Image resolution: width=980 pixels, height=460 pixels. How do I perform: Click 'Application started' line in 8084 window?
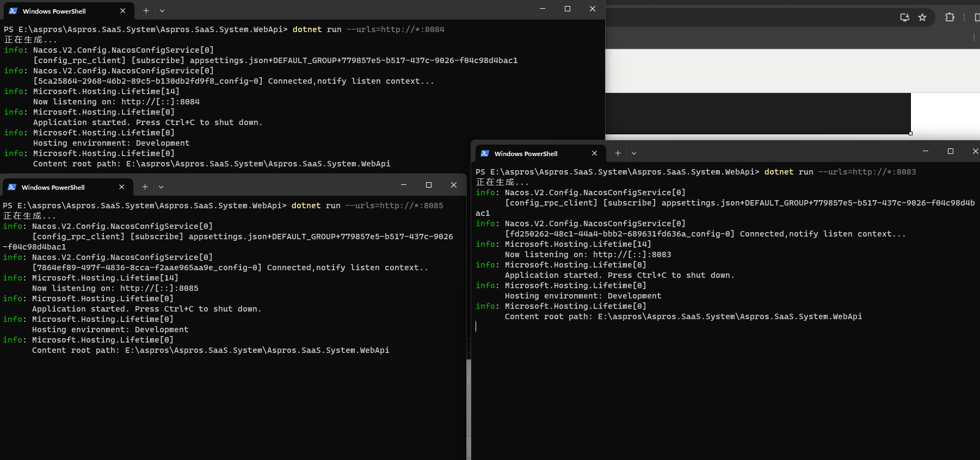(x=148, y=122)
